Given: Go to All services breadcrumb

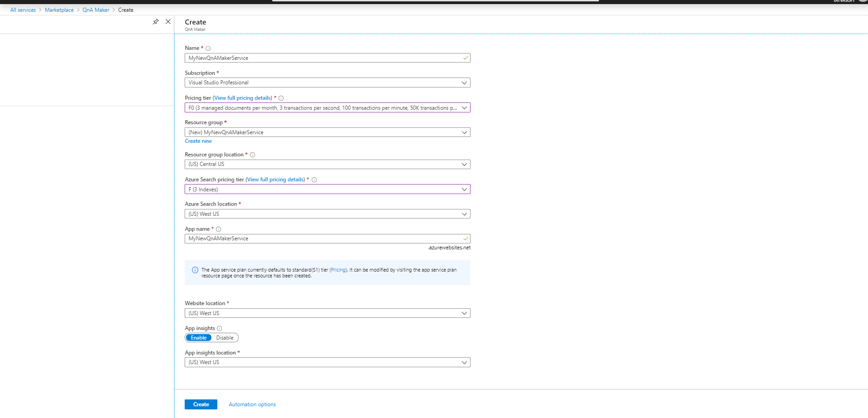Looking at the screenshot, I should point(23,10).
